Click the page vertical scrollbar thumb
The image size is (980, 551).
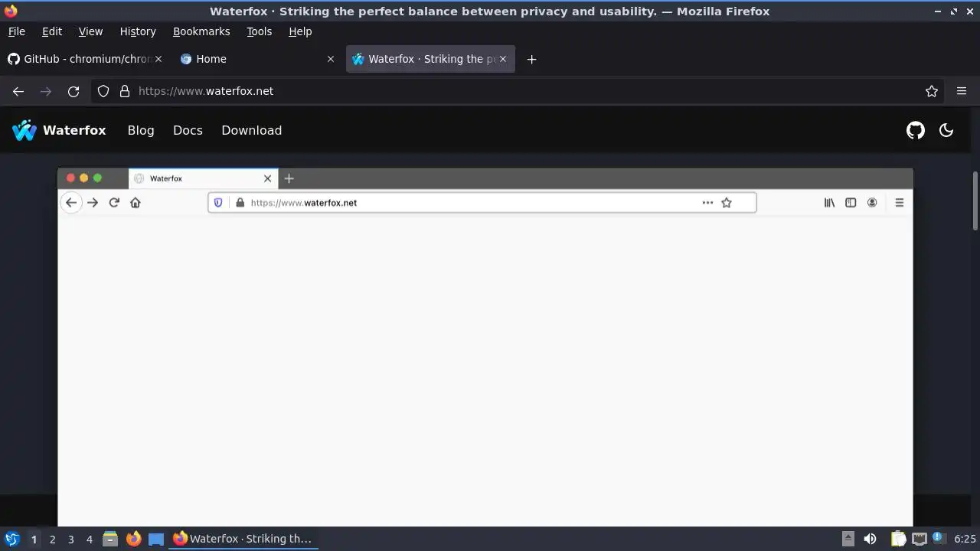pyautogui.click(x=975, y=201)
